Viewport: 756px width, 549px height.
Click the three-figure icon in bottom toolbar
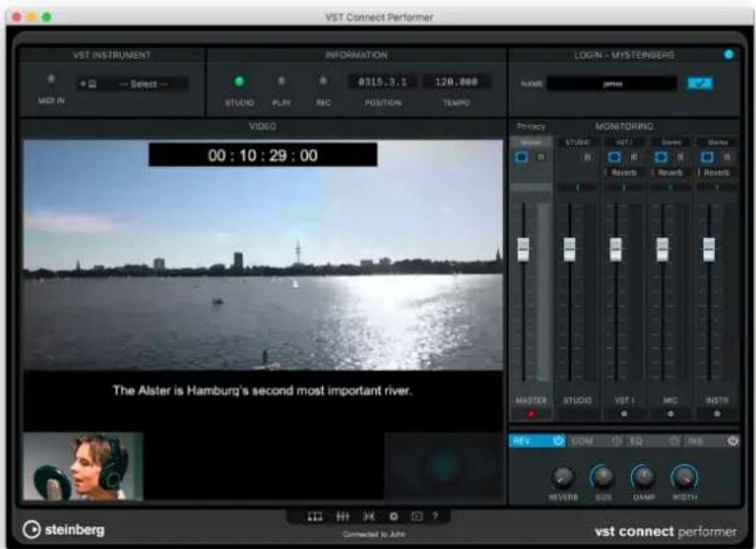point(315,517)
